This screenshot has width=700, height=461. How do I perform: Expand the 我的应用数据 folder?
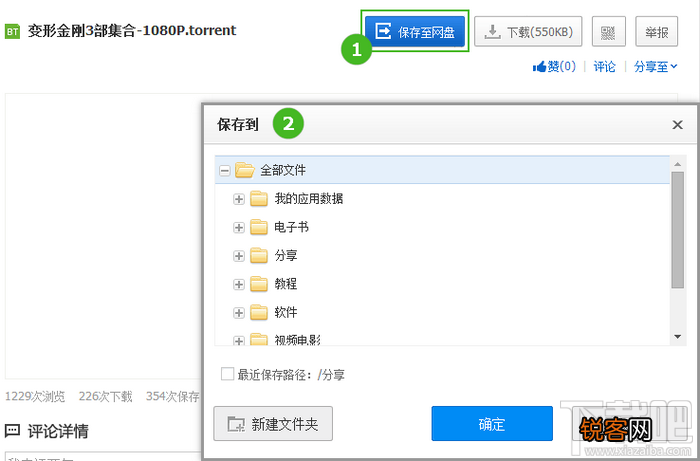(239, 199)
